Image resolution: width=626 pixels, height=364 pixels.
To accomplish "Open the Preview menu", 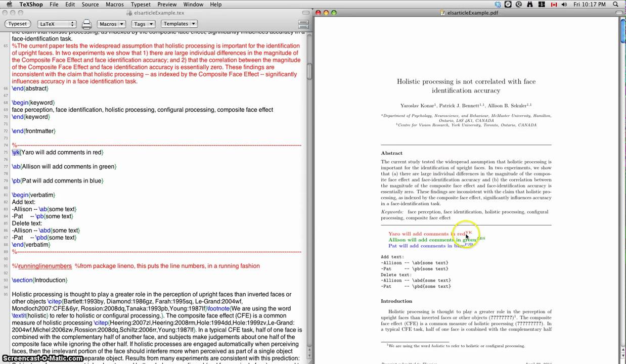I will coord(167,5).
